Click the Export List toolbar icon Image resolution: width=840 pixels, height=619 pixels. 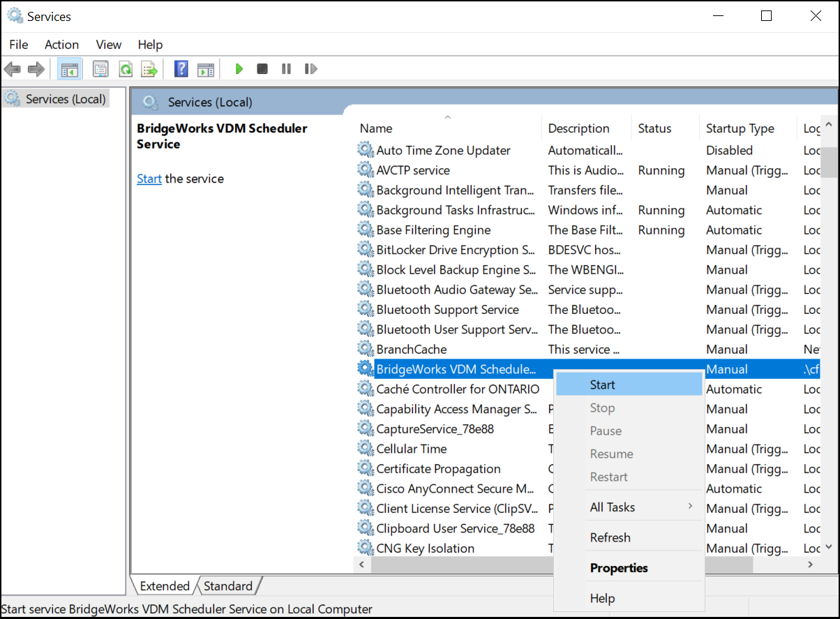[149, 69]
